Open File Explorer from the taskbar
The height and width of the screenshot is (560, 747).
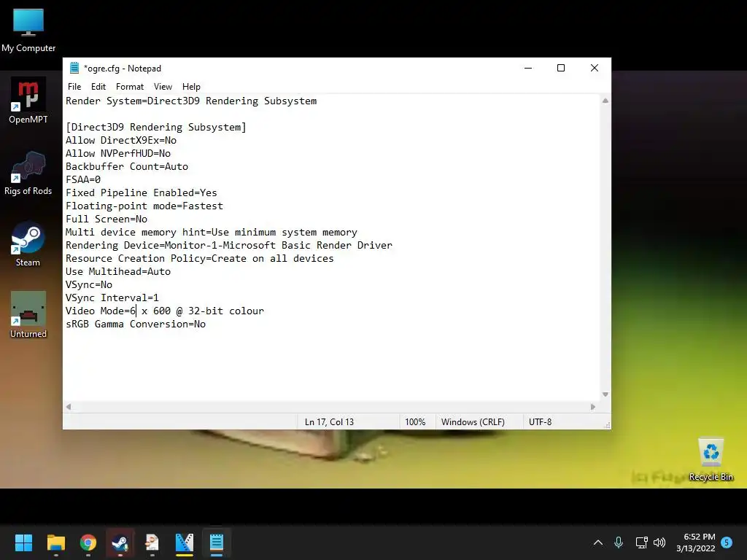[55, 542]
